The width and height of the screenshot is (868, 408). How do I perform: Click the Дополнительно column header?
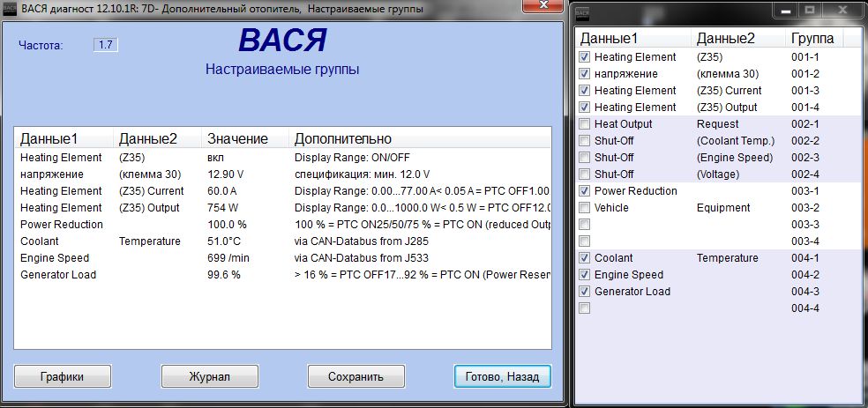pyautogui.click(x=420, y=138)
